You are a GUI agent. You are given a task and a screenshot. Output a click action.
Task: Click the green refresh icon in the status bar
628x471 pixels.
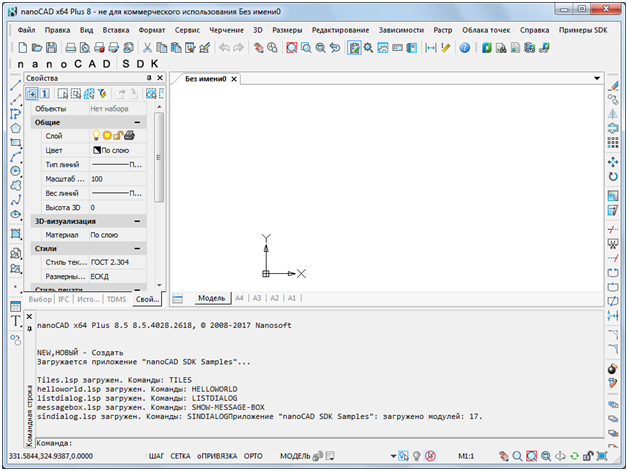pyautogui.click(x=574, y=456)
